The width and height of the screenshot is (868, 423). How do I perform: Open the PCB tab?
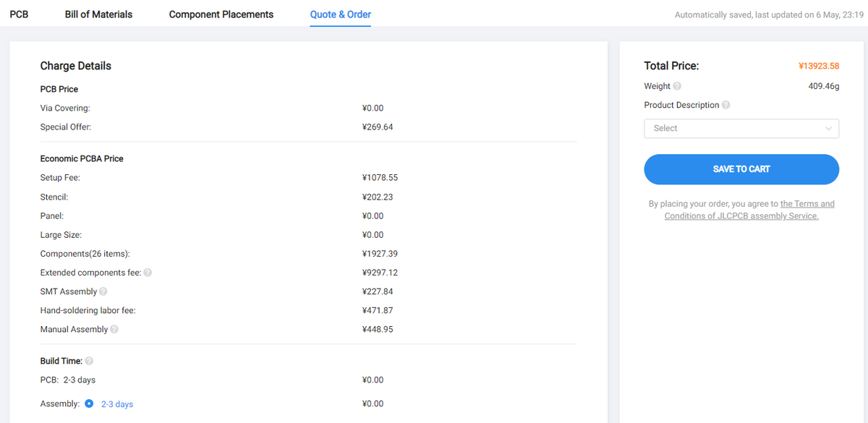point(19,14)
